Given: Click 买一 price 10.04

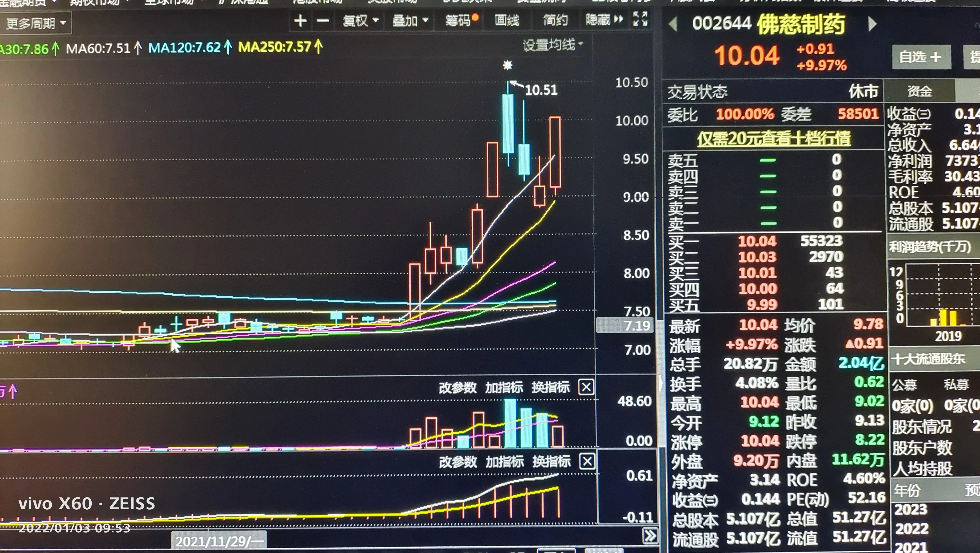Looking at the screenshot, I should [757, 241].
